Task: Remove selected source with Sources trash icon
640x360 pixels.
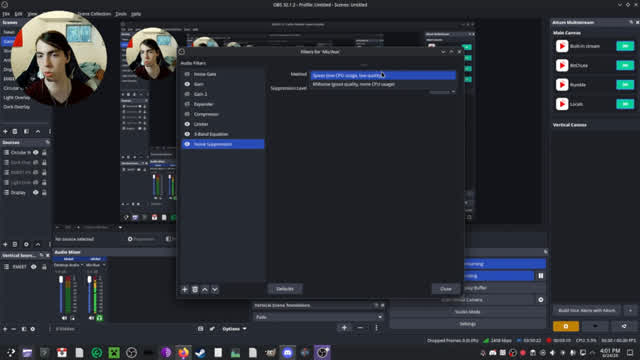Action: pyautogui.click(x=15, y=244)
